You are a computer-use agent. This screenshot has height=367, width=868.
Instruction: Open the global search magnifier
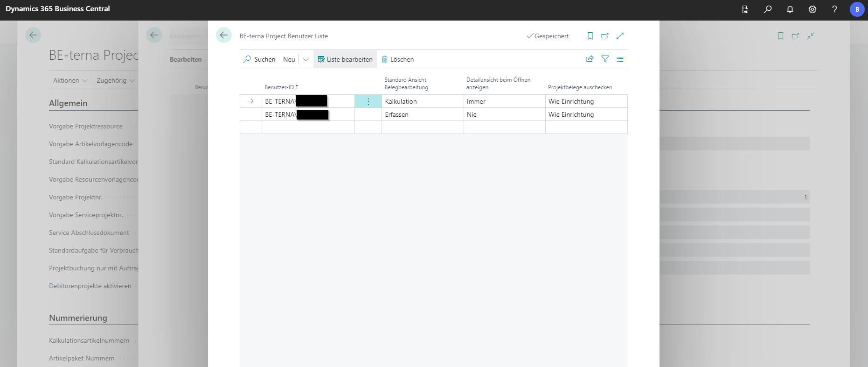[768, 9]
